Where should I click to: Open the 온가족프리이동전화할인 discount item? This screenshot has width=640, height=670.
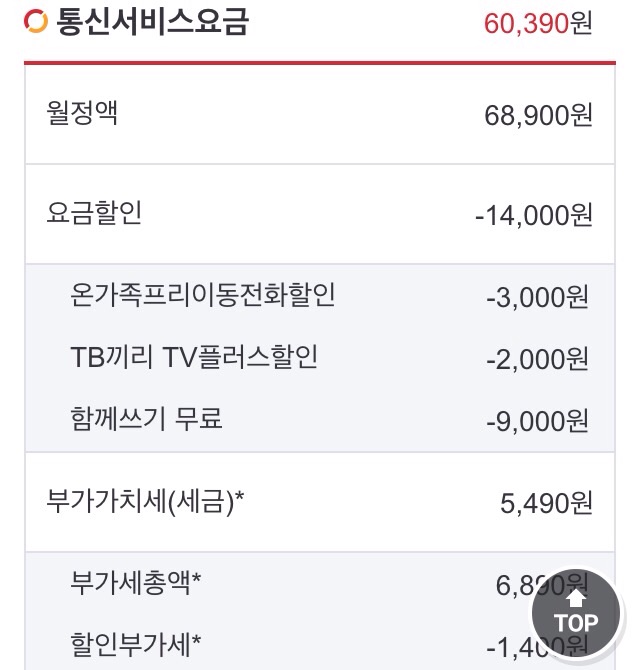coord(203,295)
